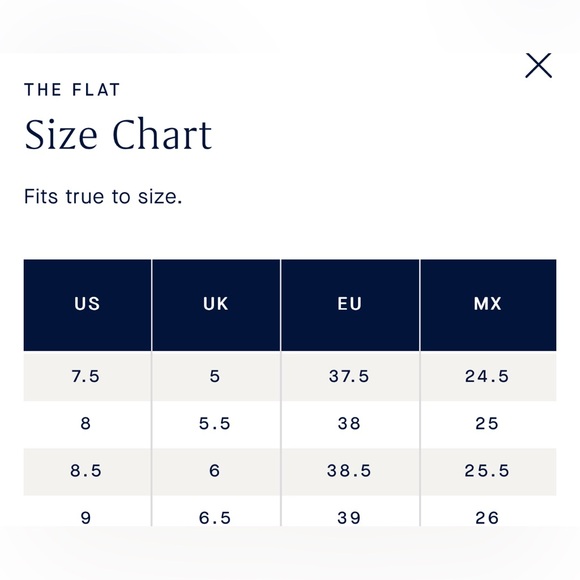Click US size 8.5 cell

87,471
